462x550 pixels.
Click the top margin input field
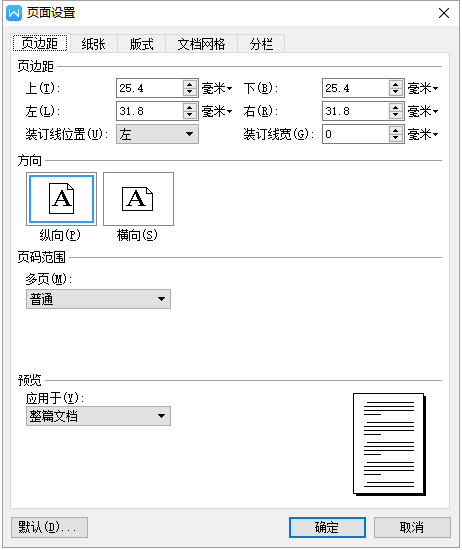(149, 88)
